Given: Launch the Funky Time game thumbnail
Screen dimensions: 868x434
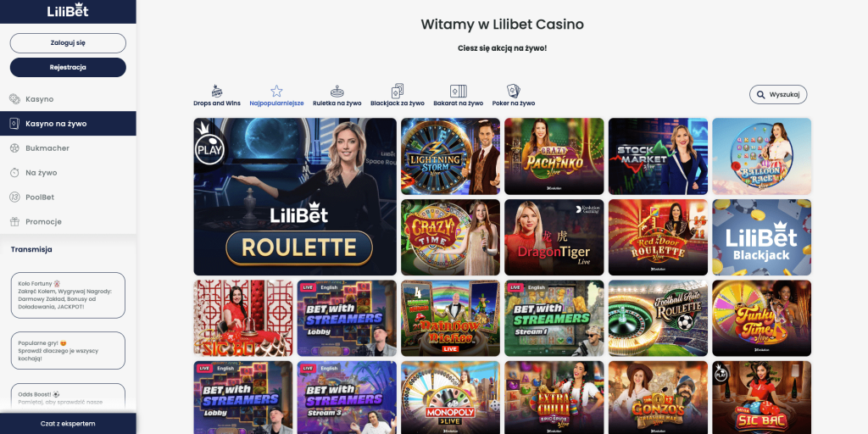Looking at the screenshot, I should 762,319.
